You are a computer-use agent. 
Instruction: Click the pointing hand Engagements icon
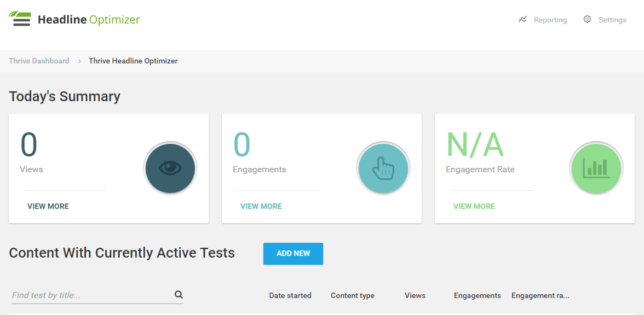coord(383,168)
